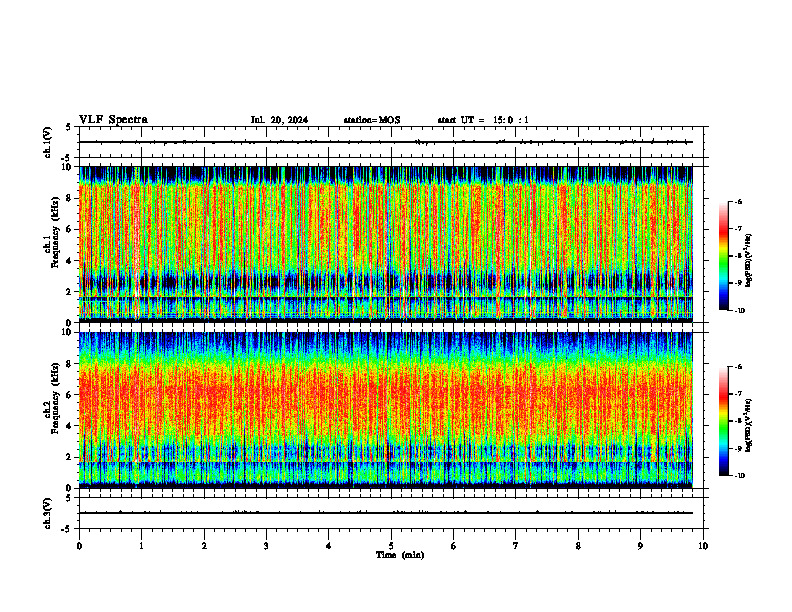The image size is (792, 612).
Task: Click inside the ch.1 spectrogram panel
Action: 386,244
